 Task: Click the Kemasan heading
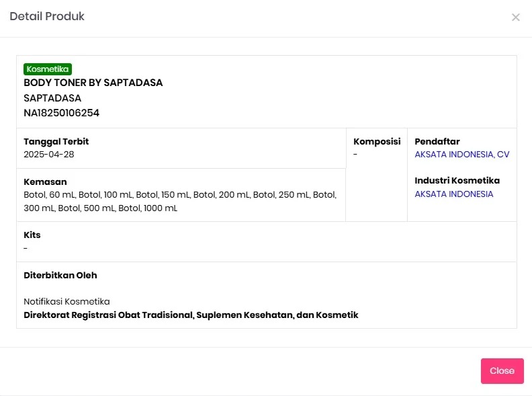point(45,182)
